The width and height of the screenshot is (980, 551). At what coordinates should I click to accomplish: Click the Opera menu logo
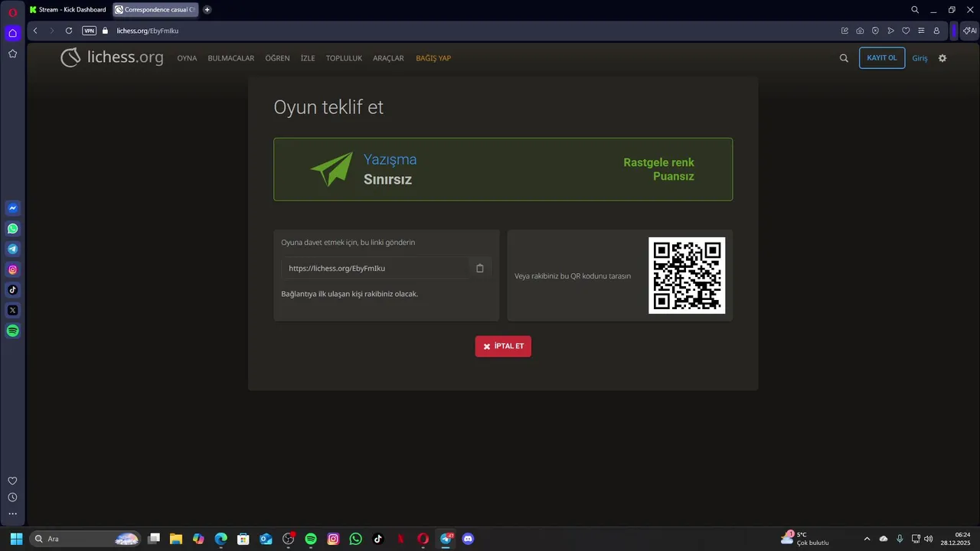click(12, 11)
